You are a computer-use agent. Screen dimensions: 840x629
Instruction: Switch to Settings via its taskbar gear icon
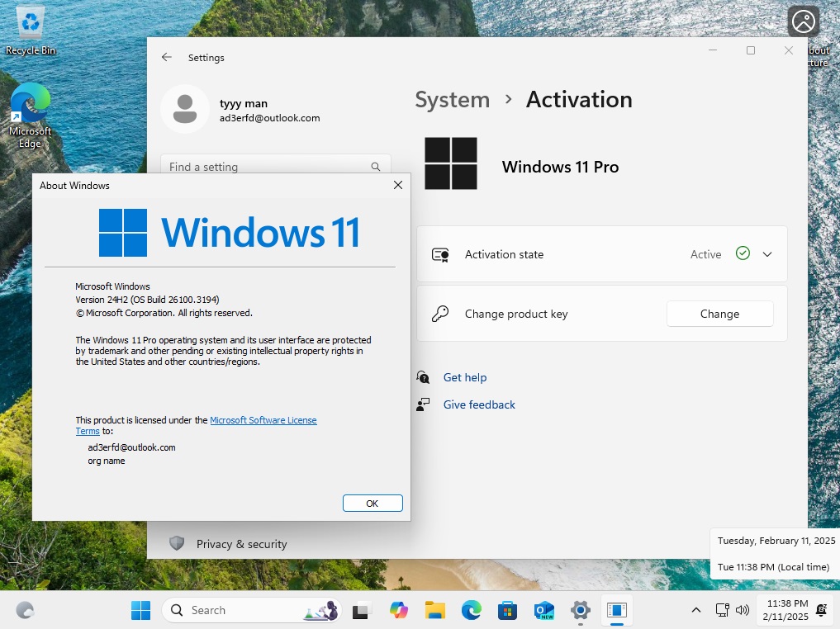pyautogui.click(x=580, y=610)
